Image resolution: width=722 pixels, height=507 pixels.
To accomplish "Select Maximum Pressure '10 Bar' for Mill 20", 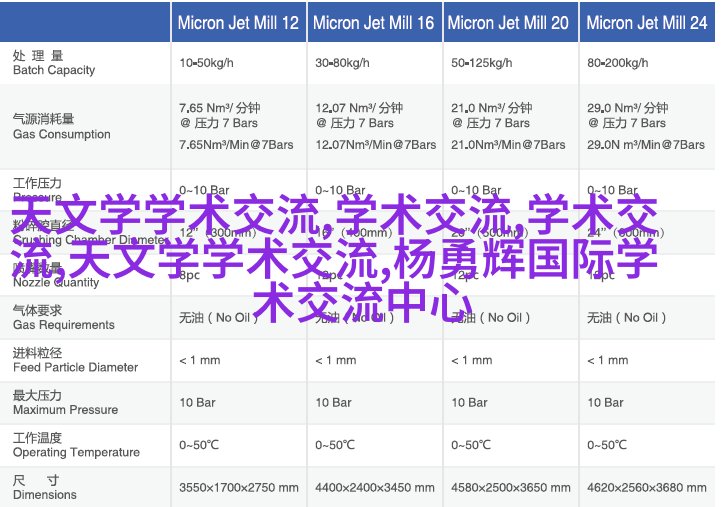I will (469, 402).
